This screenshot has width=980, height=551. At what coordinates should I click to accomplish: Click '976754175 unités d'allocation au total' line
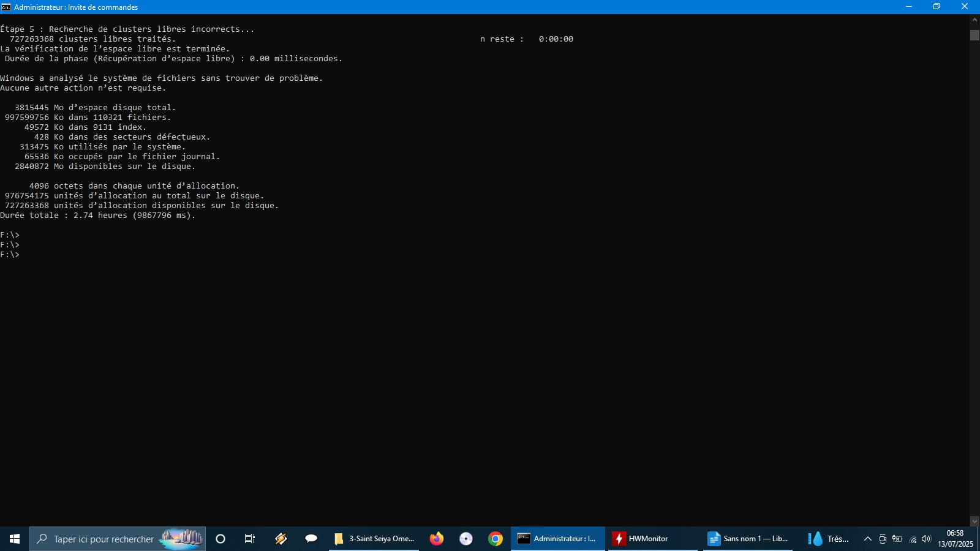(134, 196)
